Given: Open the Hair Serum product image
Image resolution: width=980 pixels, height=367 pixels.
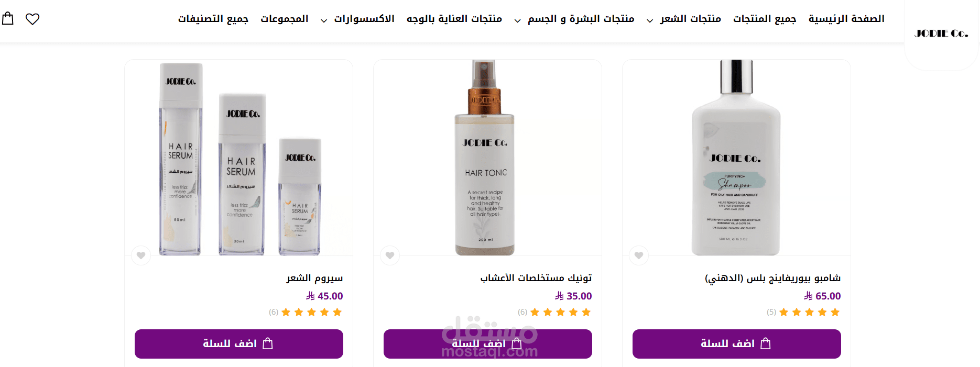Looking at the screenshot, I should click(239, 158).
